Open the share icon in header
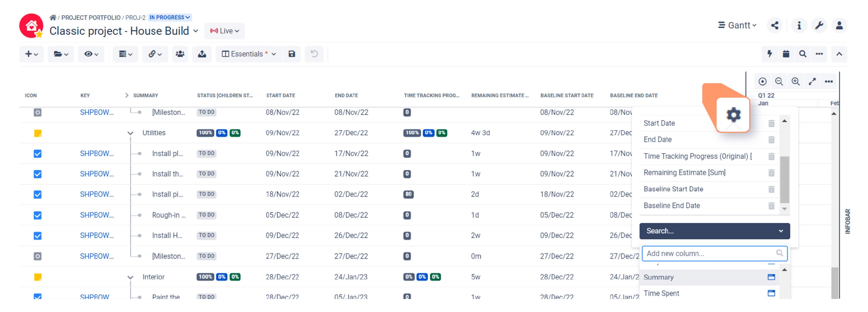 coord(775,25)
